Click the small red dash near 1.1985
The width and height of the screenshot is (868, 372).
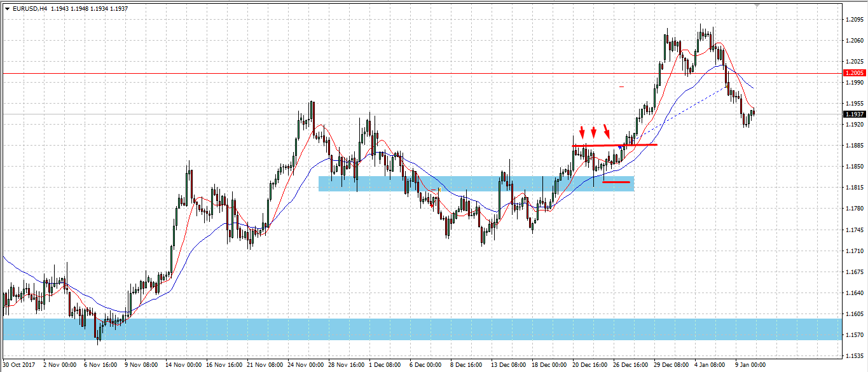coord(621,86)
